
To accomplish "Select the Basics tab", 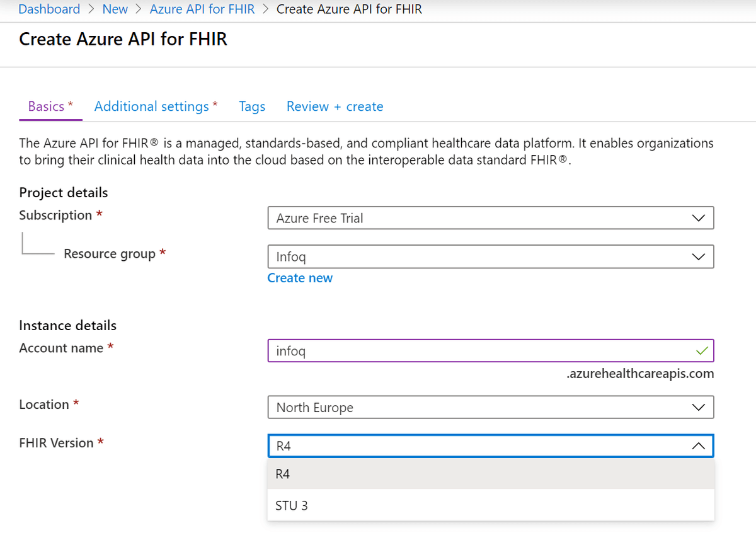I will (50, 106).
